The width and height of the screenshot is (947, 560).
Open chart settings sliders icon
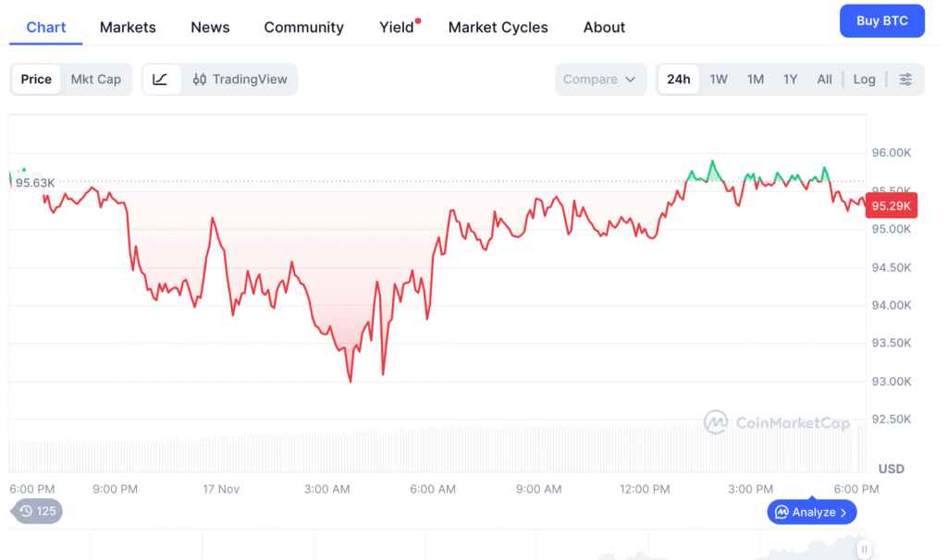(x=905, y=79)
